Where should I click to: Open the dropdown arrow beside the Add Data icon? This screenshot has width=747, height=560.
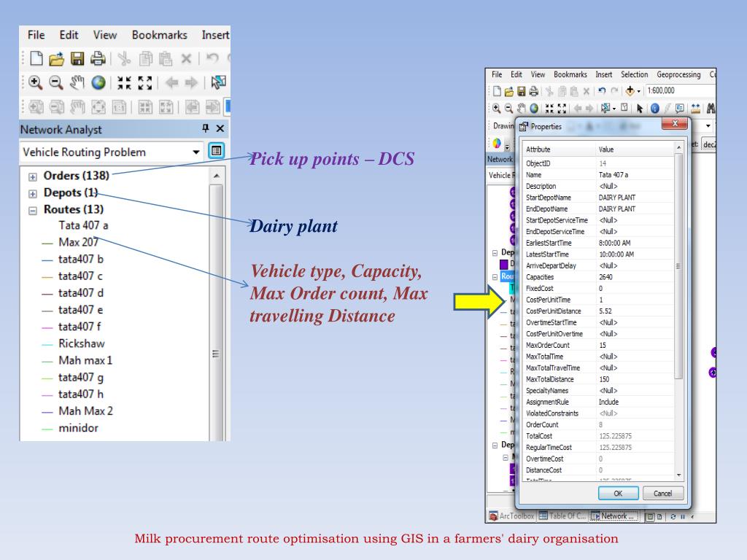(x=639, y=91)
